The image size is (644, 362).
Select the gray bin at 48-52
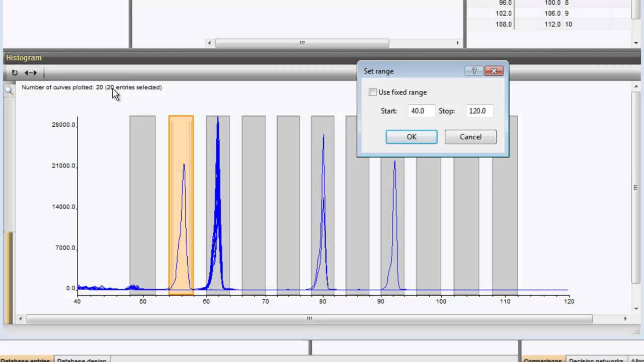click(142, 205)
